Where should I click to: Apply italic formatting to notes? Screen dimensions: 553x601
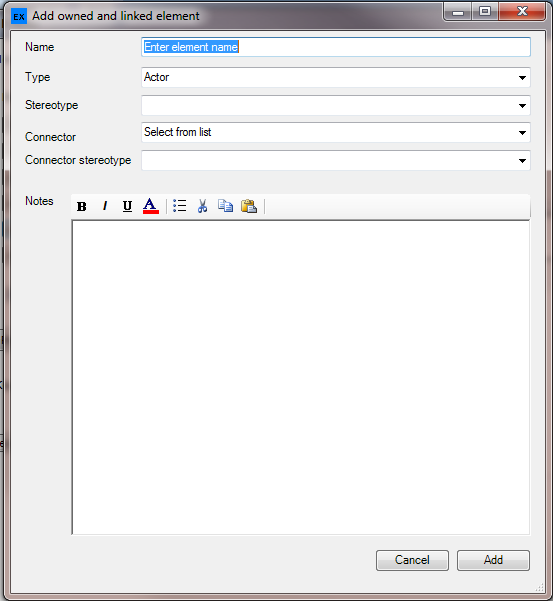coord(105,206)
